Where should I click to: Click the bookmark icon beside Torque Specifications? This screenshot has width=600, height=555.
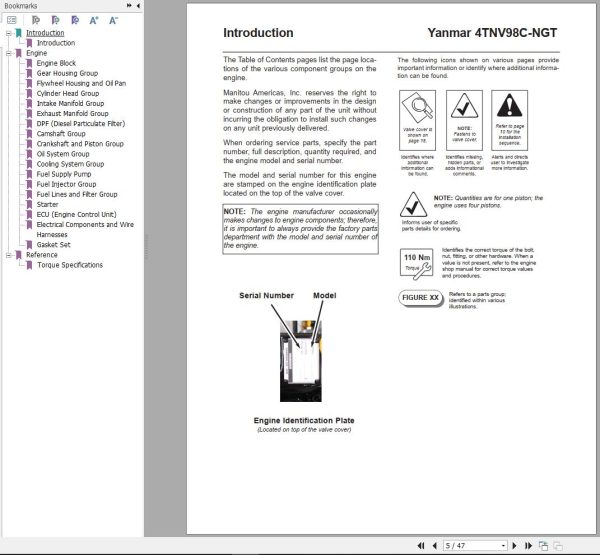click(29, 265)
